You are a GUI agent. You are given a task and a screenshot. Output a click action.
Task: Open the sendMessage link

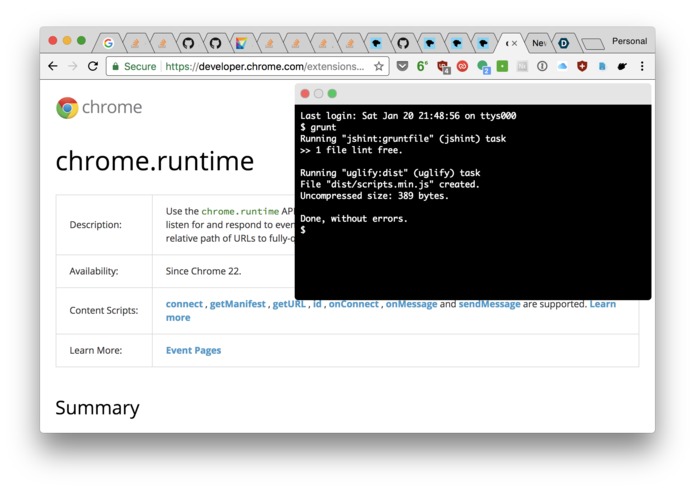pyautogui.click(x=489, y=304)
